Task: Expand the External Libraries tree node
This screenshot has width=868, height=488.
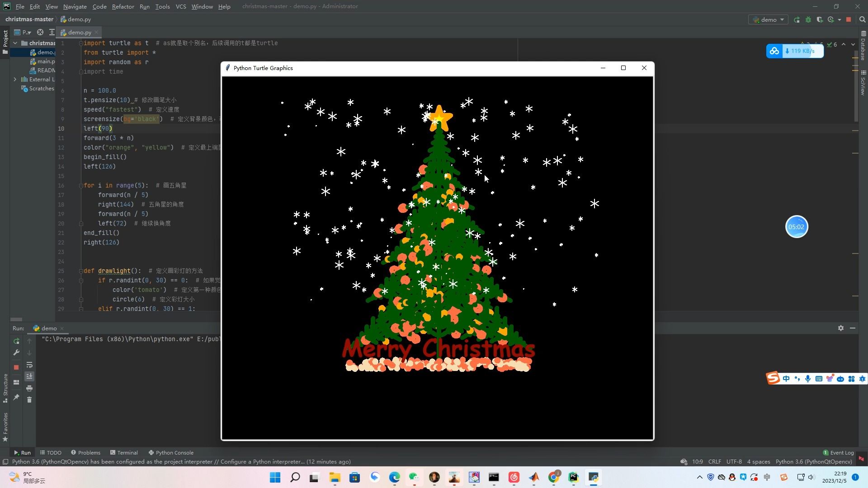Action: click(15, 80)
